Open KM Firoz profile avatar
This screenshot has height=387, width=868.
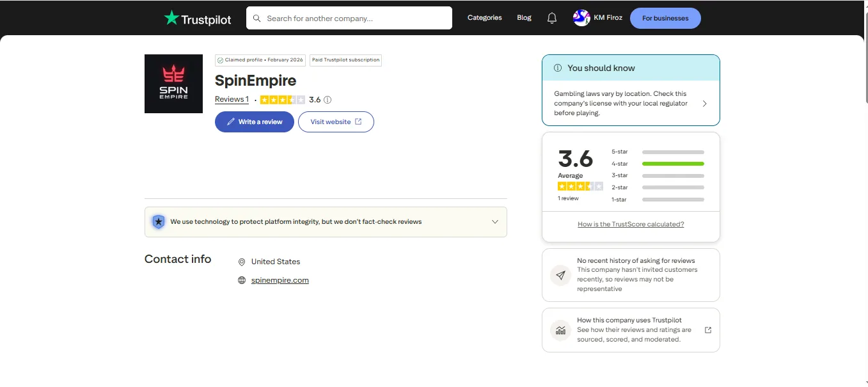(581, 18)
